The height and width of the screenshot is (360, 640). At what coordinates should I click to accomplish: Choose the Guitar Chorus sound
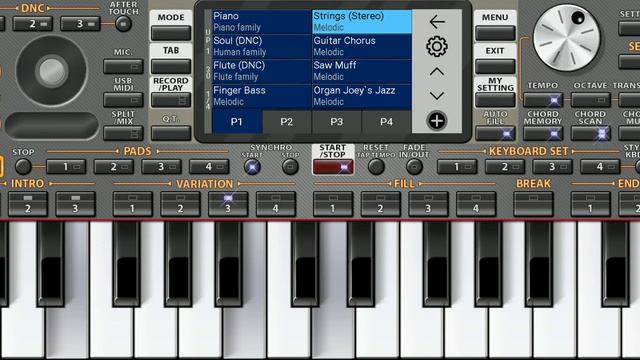362,46
